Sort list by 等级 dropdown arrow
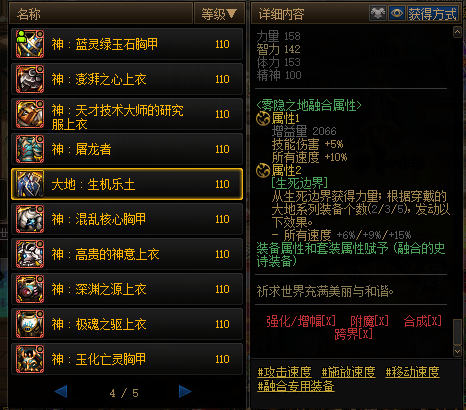This screenshot has height=410, width=466. pos(231,13)
